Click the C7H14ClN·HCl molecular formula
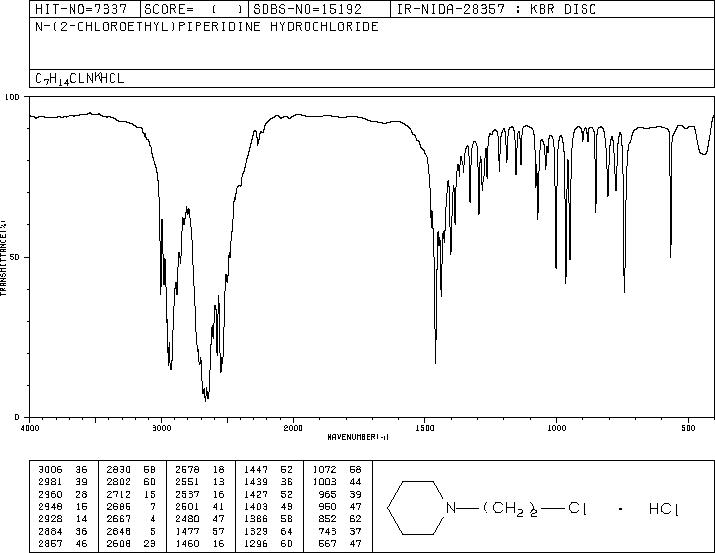 79,79
